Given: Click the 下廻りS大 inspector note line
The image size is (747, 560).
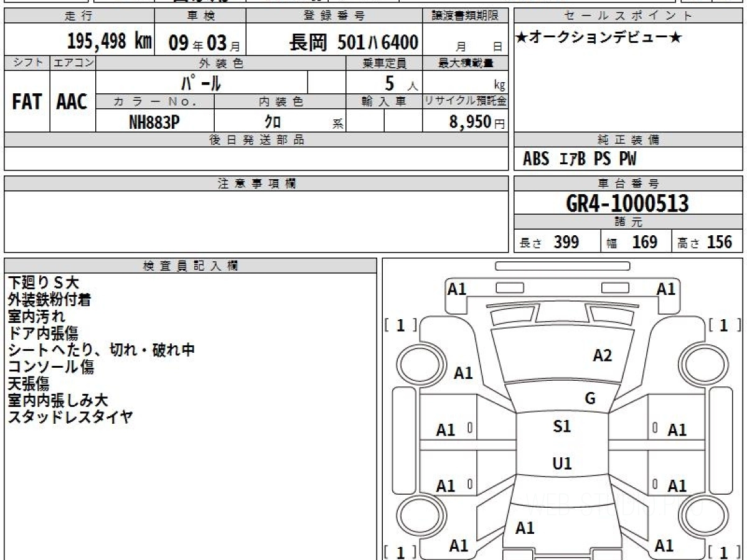Looking at the screenshot, I should [x=44, y=283].
